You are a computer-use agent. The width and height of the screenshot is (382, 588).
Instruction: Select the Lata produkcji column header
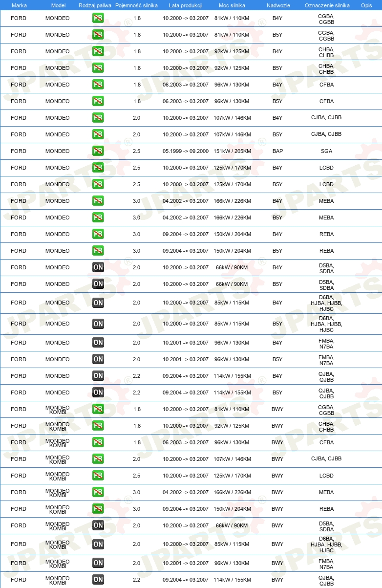[186, 5]
